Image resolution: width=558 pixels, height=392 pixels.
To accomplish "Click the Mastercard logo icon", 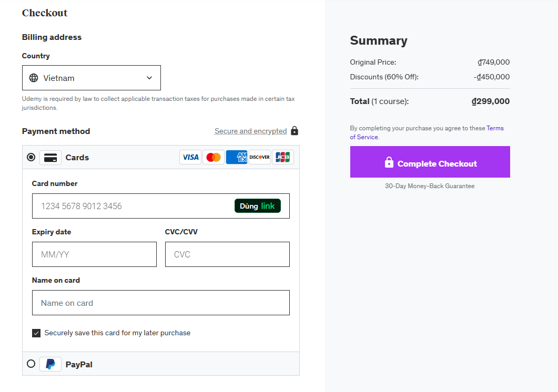I will click(x=214, y=157).
